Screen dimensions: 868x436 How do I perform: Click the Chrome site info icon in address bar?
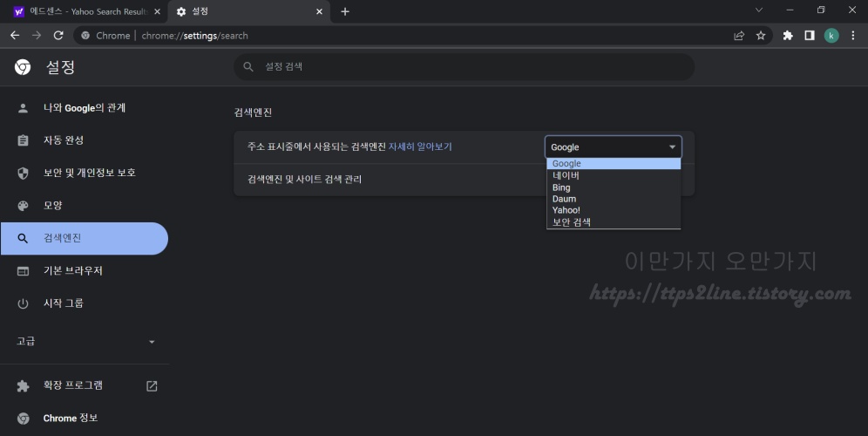point(85,36)
